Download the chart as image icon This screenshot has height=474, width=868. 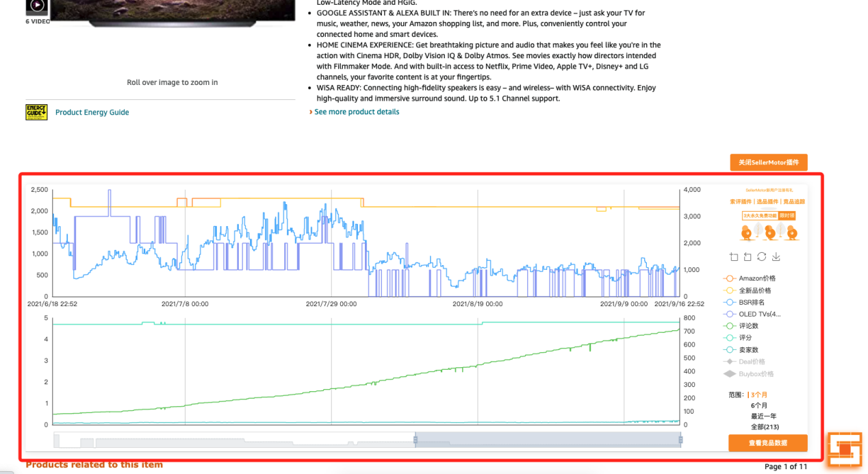point(776,257)
